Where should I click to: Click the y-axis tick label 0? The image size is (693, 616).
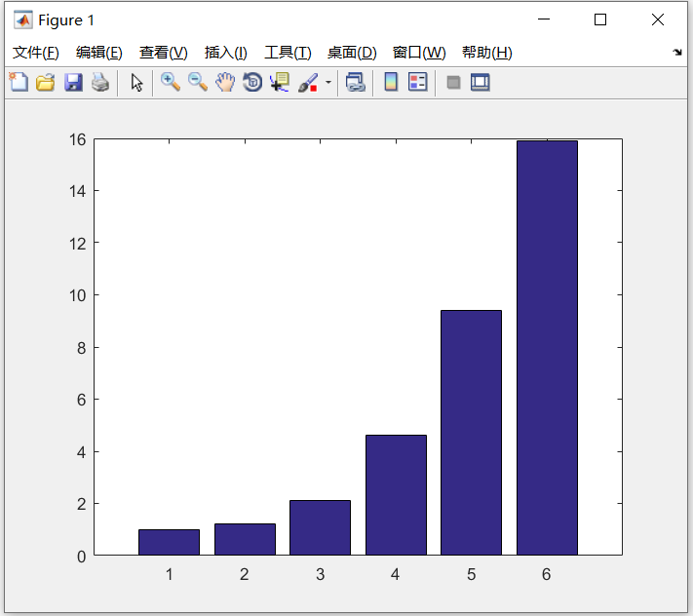81,557
